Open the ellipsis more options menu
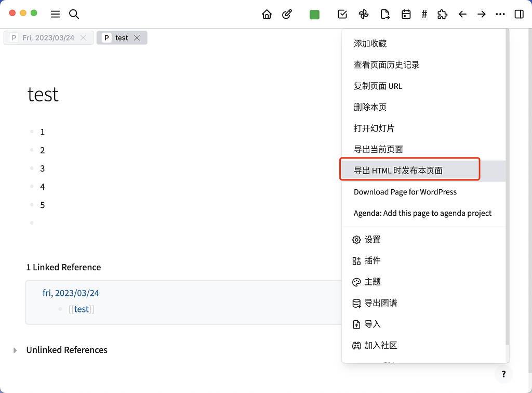Image resolution: width=532 pixels, height=393 pixels. tap(500, 14)
